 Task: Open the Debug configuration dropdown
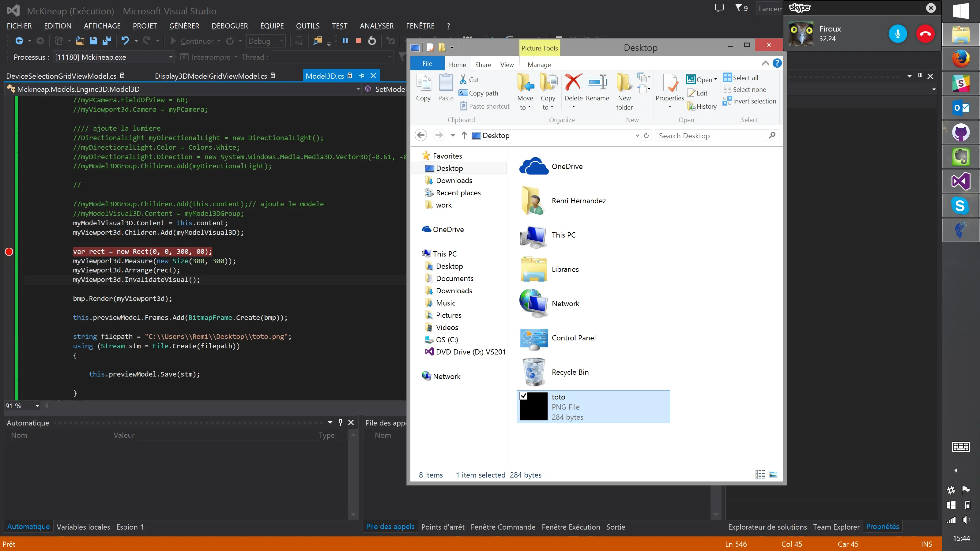click(281, 41)
